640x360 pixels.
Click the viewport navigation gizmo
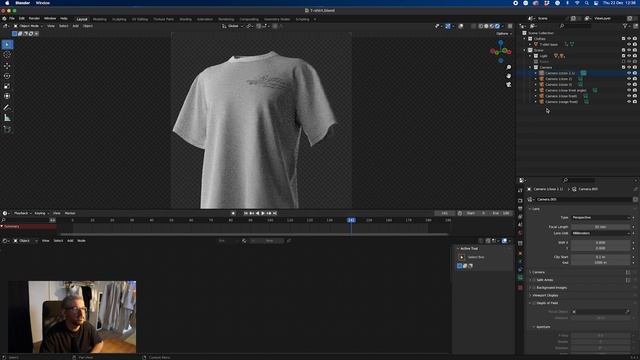point(501,51)
